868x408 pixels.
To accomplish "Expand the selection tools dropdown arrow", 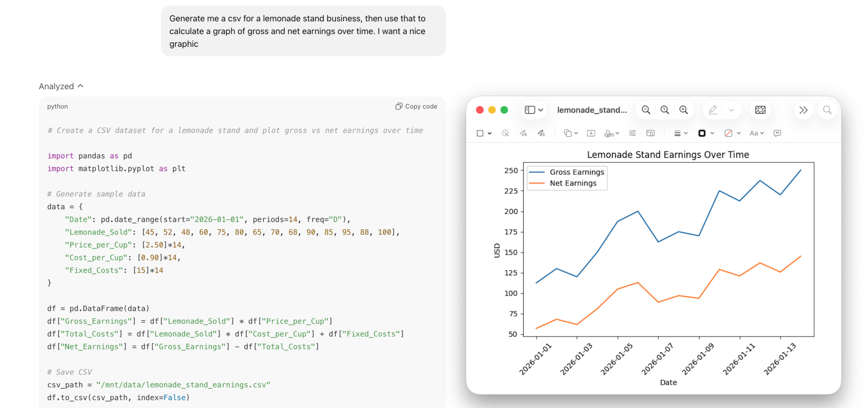I will click(x=490, y=133).
